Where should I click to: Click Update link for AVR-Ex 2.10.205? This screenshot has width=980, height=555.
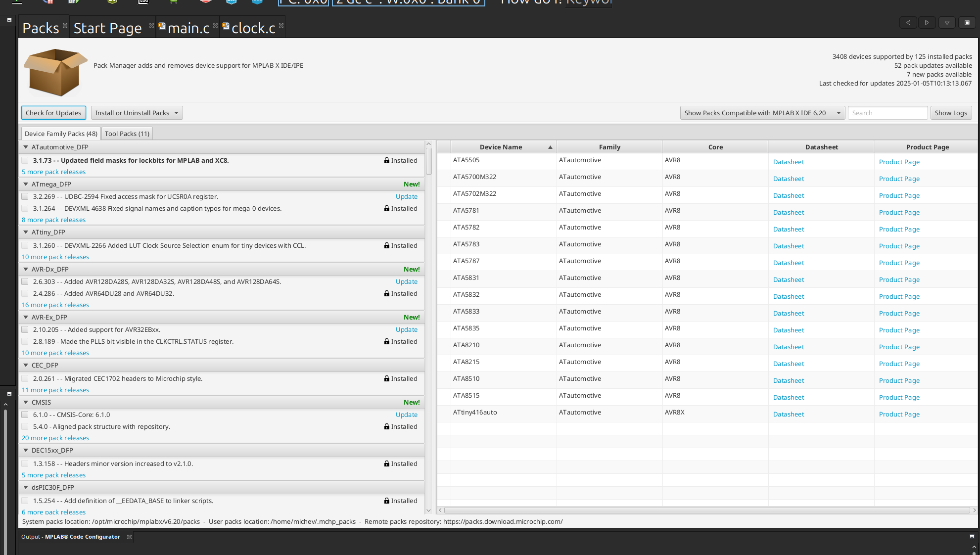pos(407,329)
